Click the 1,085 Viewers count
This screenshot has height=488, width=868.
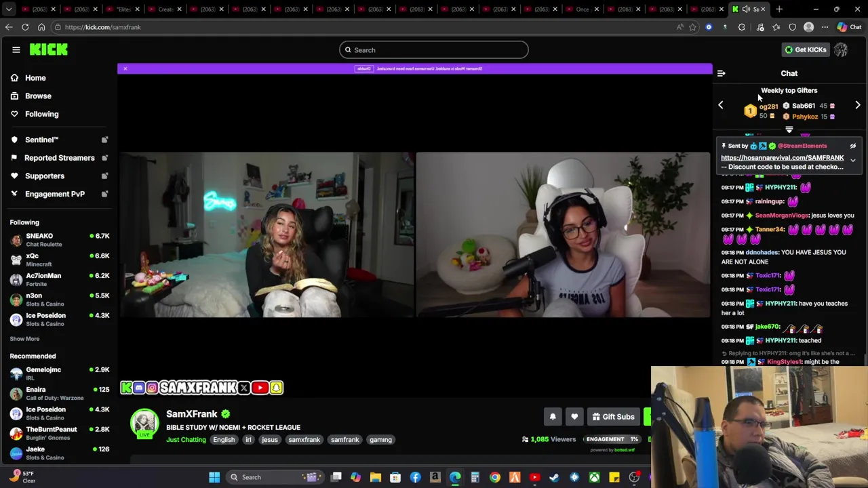coord(549,439)
